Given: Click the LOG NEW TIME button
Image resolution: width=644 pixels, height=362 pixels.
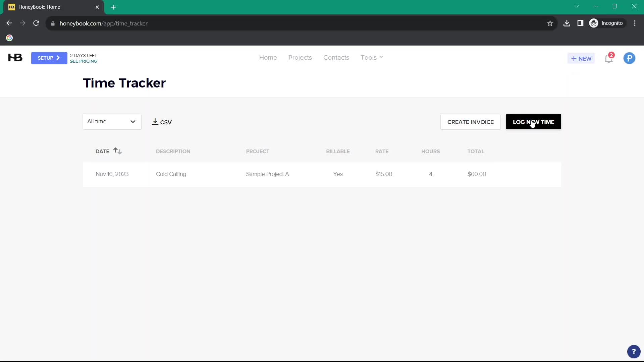Looking at the screenshot, I should click(x=534, y=122).
